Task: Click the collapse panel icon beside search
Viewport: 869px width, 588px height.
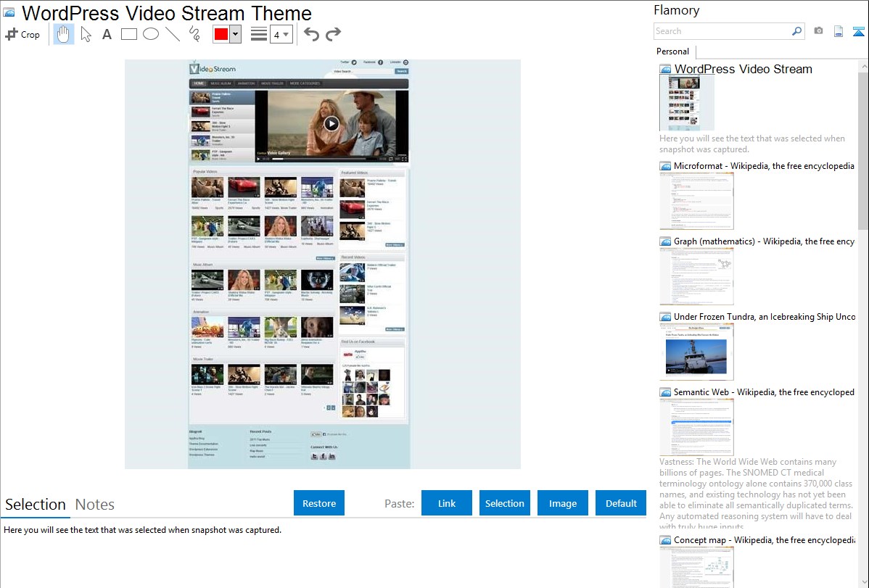Action: pos(858,31)
